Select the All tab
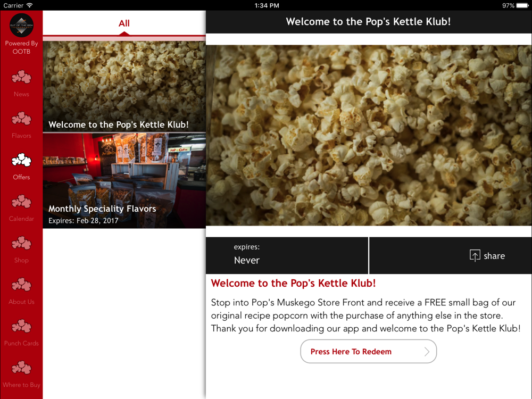Screen dimensions: 532x399 point(124,23)
